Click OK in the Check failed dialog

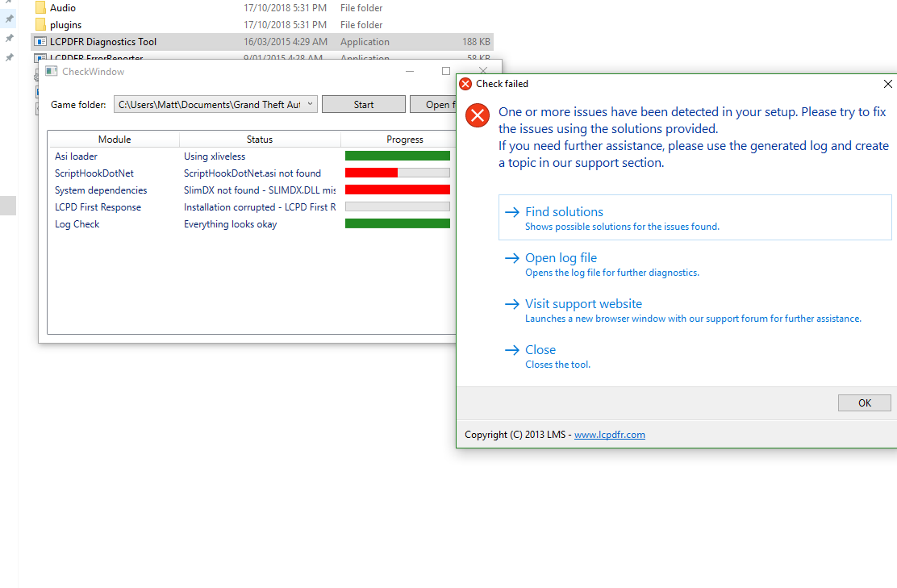(865, 402)
